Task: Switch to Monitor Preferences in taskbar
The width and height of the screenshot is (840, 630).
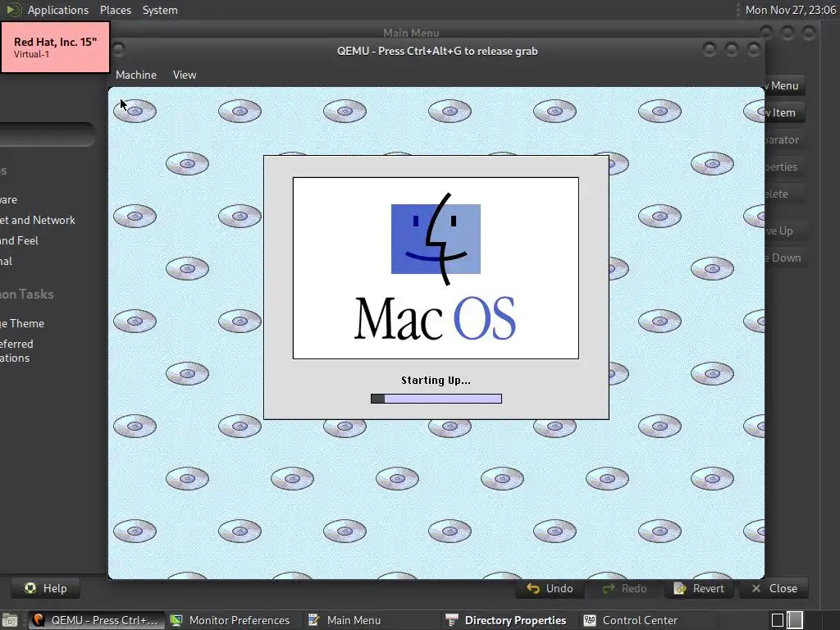Action: [x=231, y=620]
